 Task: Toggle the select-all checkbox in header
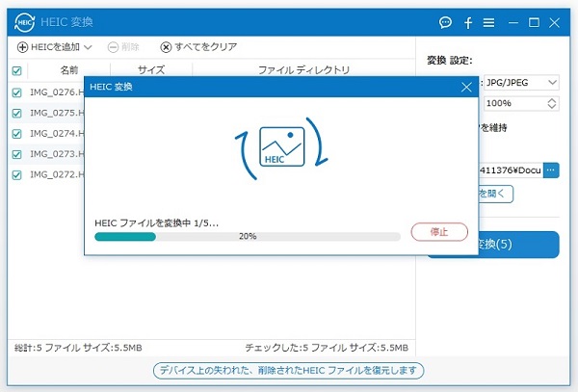(x=17, y=70)
